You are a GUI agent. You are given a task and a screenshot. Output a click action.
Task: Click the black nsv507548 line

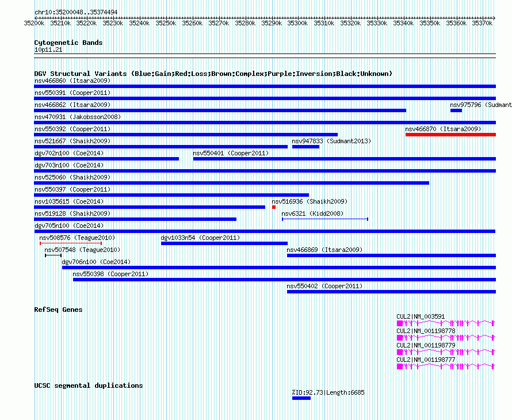54,255
